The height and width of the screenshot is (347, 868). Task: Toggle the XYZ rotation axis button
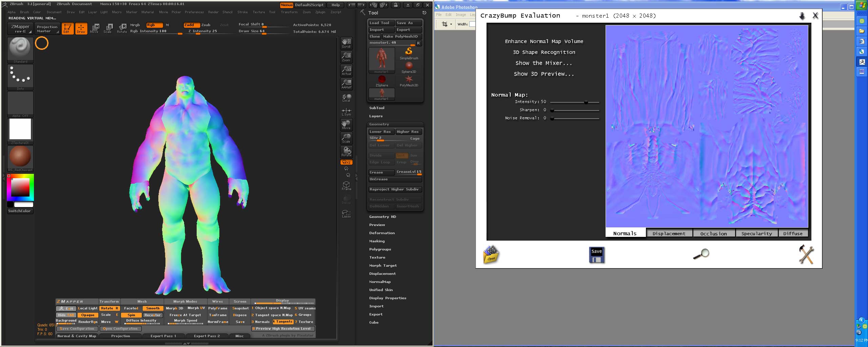(x=346, y=162)
